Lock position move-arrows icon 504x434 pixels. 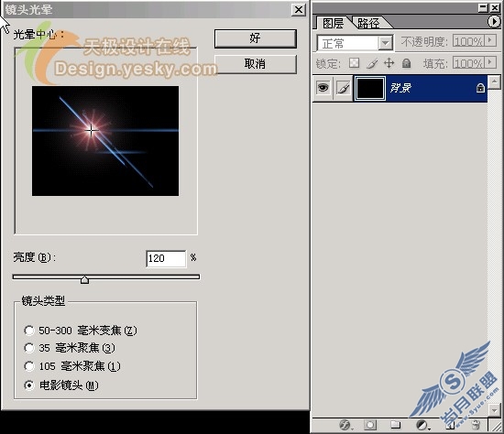pyautogui.click(x=389, y=63)
